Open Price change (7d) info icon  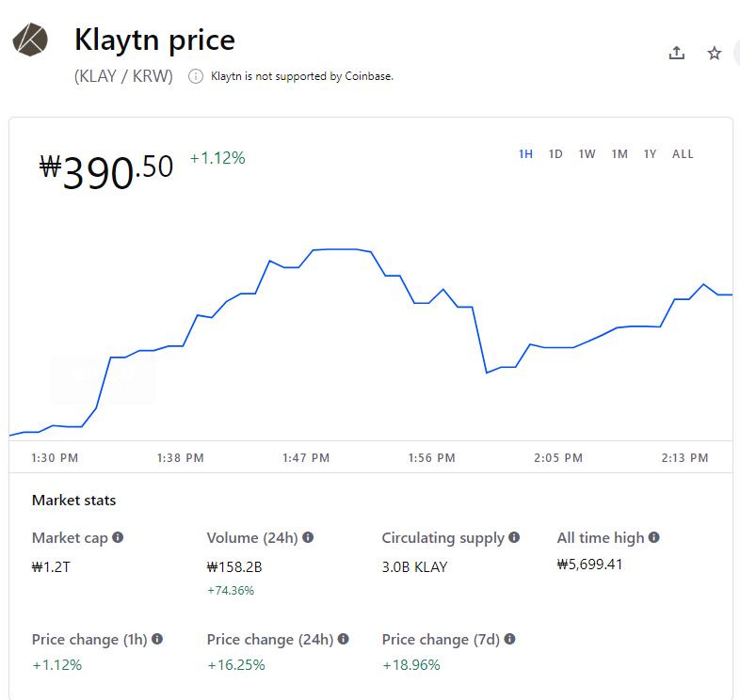pos(509,639)
